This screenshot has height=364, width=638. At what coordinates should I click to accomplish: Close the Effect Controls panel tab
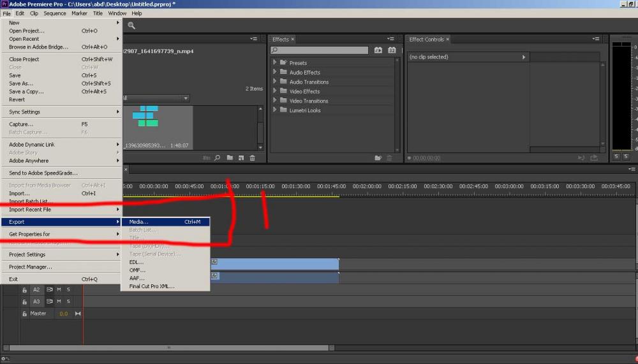pyautogui.click(x=448, y=40)
